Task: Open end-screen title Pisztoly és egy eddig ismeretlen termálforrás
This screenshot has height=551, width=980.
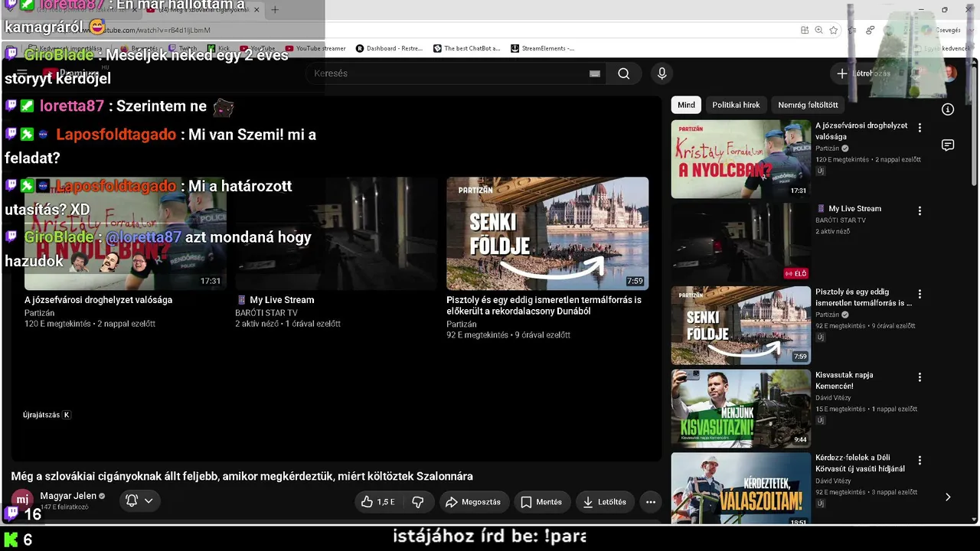Action: coord(544,305)
